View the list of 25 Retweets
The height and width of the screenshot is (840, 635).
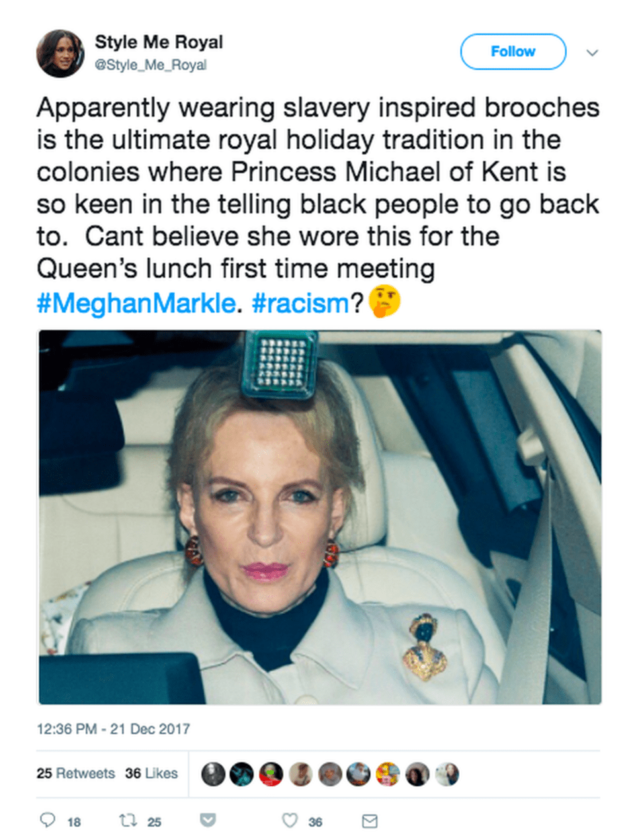pos(75,773)
